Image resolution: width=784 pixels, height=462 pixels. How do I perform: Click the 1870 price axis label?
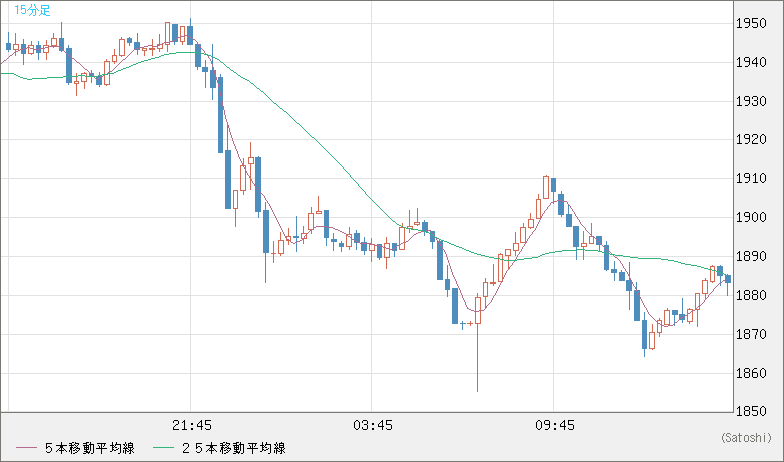[x=751, y=334]
